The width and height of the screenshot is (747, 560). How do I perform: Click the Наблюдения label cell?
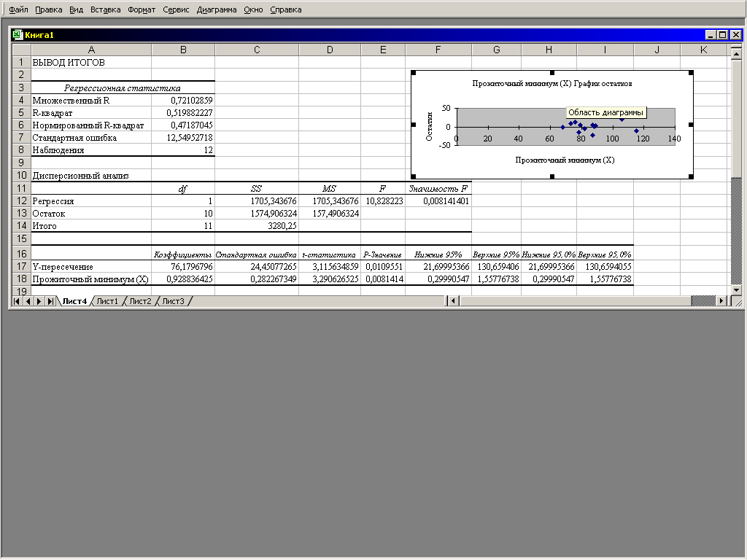[x=91, y=150]
